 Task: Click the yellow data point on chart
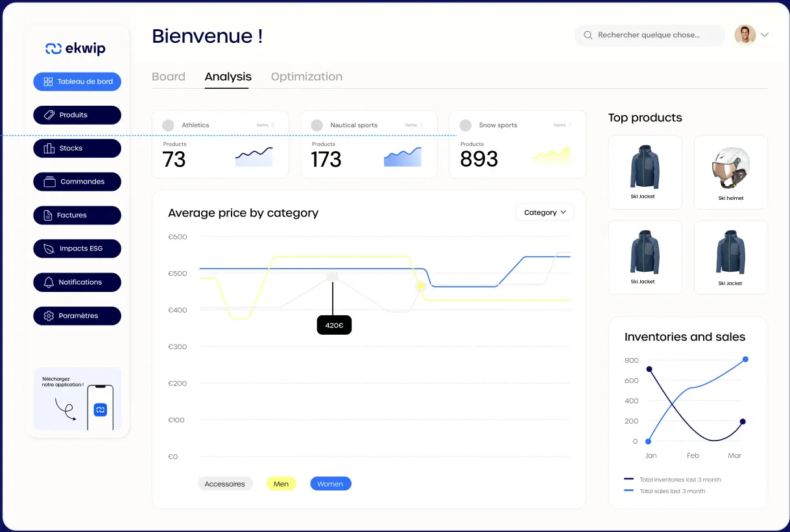[x=420, y=286]
